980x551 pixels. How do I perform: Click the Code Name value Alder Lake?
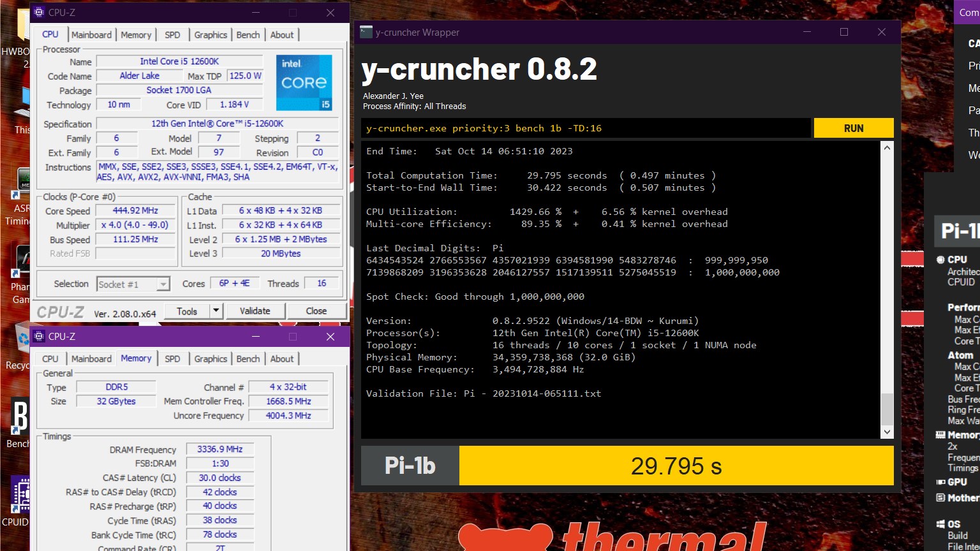[139, 75]
